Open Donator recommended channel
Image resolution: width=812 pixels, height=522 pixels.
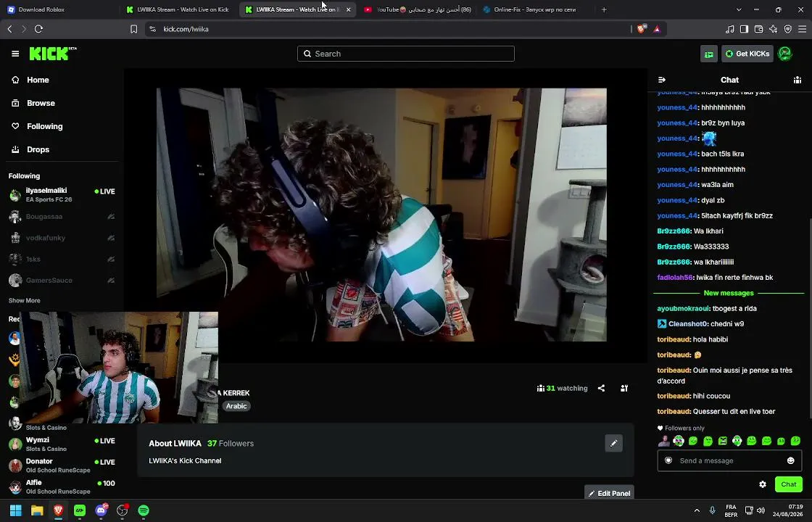[62, 465]
